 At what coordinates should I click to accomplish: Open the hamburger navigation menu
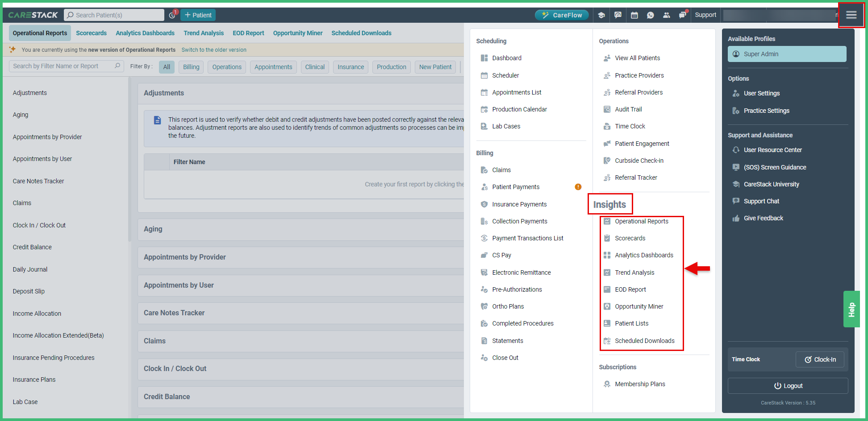click(851, 15)
